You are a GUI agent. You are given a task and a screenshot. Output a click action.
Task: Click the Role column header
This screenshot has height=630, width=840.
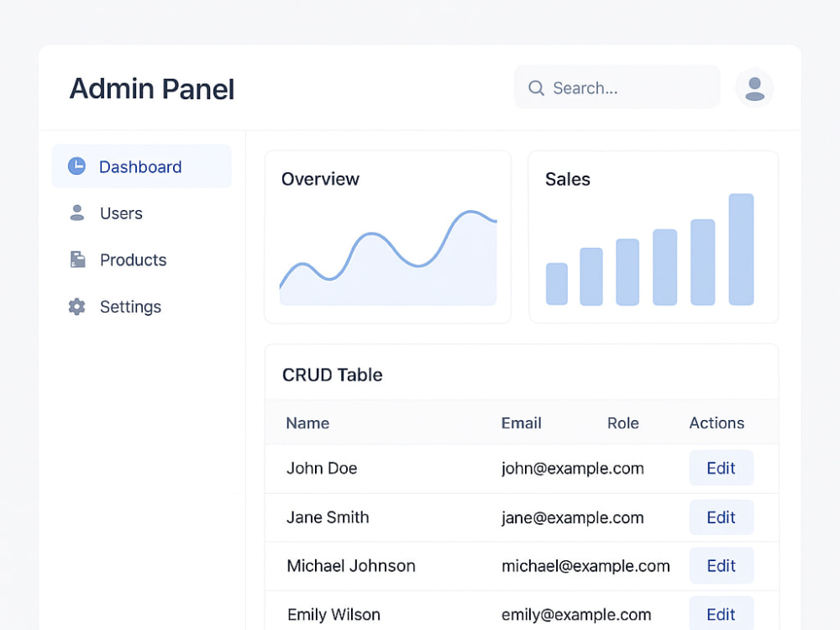[623, 423]
